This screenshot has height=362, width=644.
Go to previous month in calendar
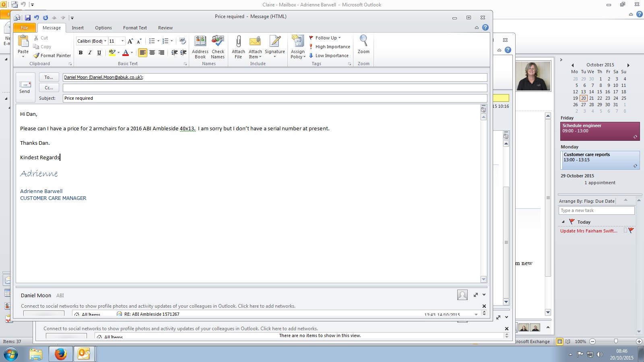pyautogui.click(x=572, y=65)
